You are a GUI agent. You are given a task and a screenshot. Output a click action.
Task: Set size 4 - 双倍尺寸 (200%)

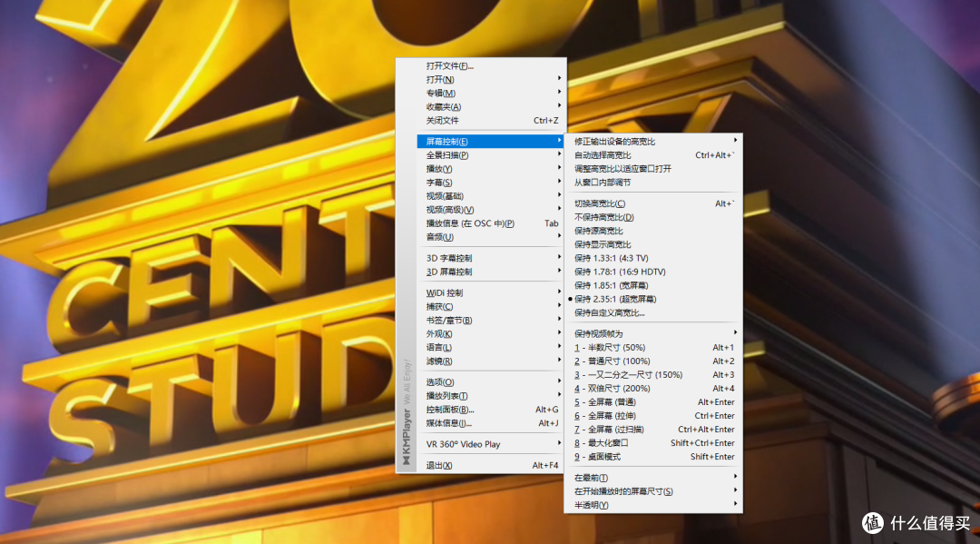pyautogui.click(x=653, y=389)
